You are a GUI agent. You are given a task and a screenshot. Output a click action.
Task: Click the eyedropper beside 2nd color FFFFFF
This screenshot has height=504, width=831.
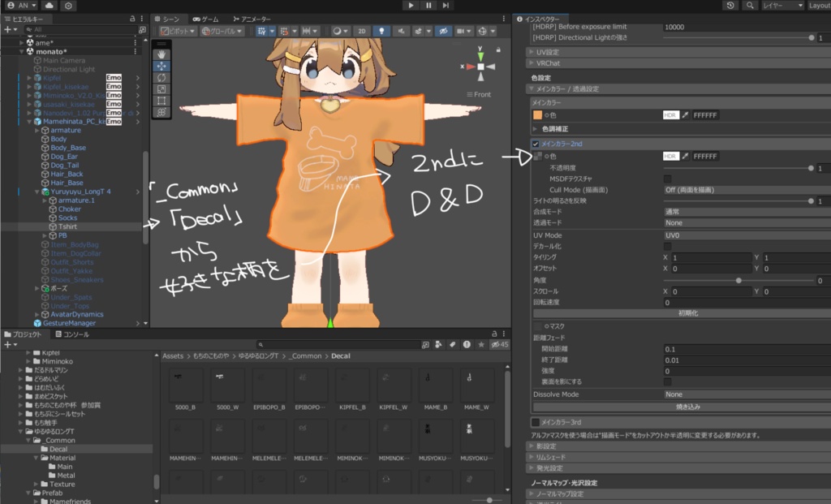point(685,157)
